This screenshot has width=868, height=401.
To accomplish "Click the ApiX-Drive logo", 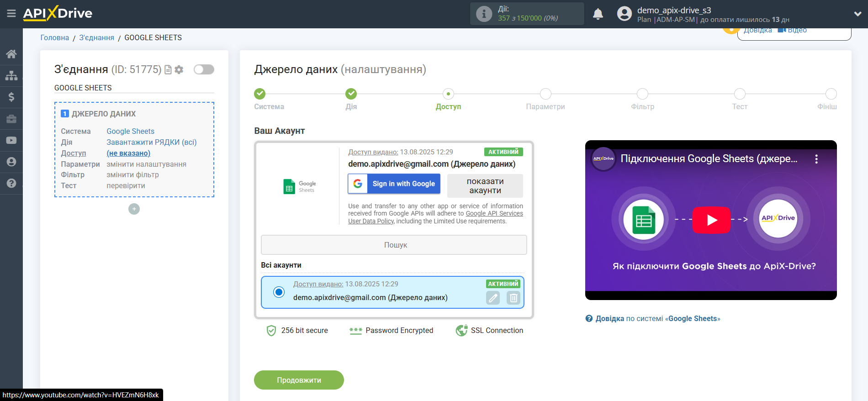I will point(58,13).
